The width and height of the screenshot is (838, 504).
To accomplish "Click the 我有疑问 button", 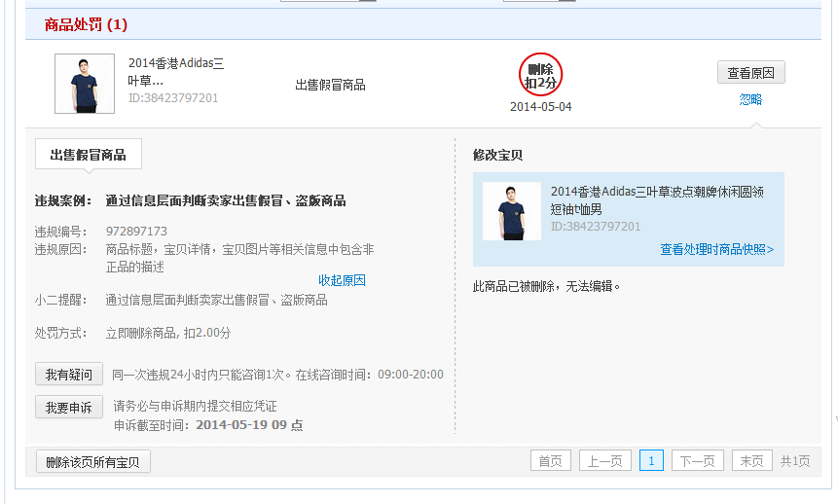I will [69, 375].
